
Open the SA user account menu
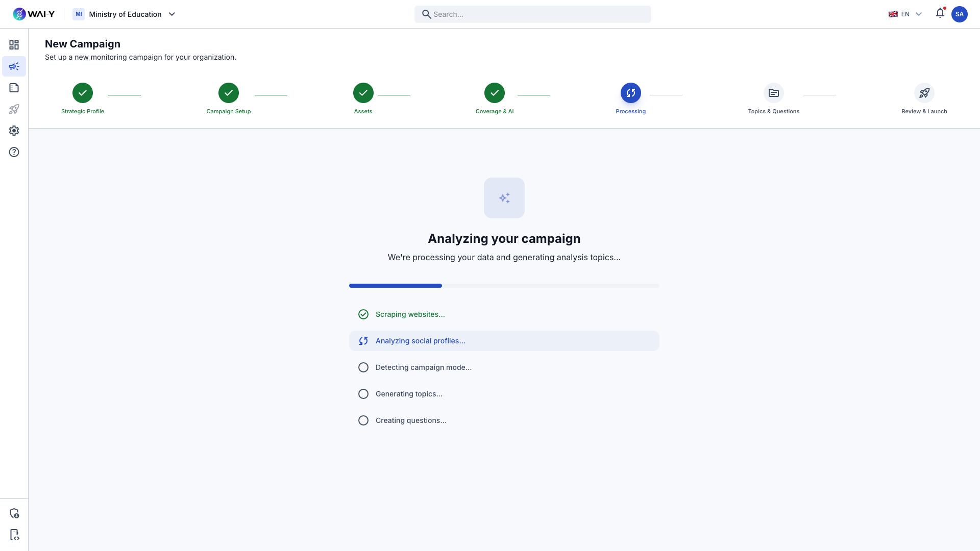click(960, 14)
